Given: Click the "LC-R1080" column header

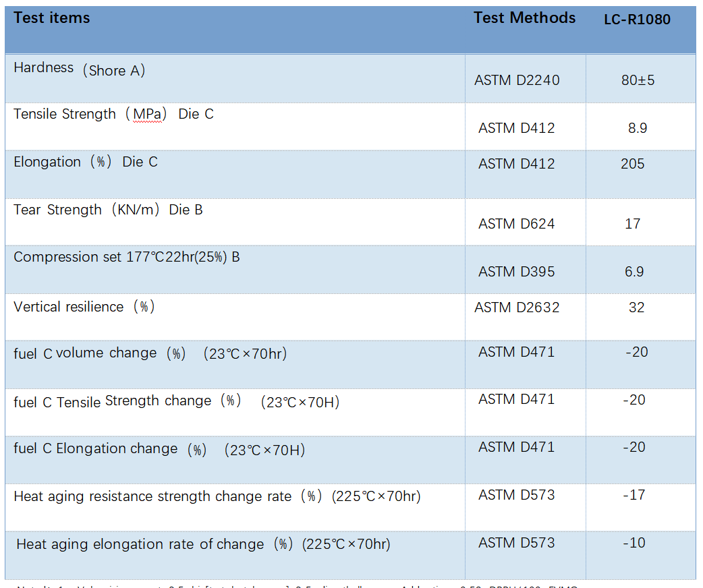Looking at the screenshot, I should [637, 20].
